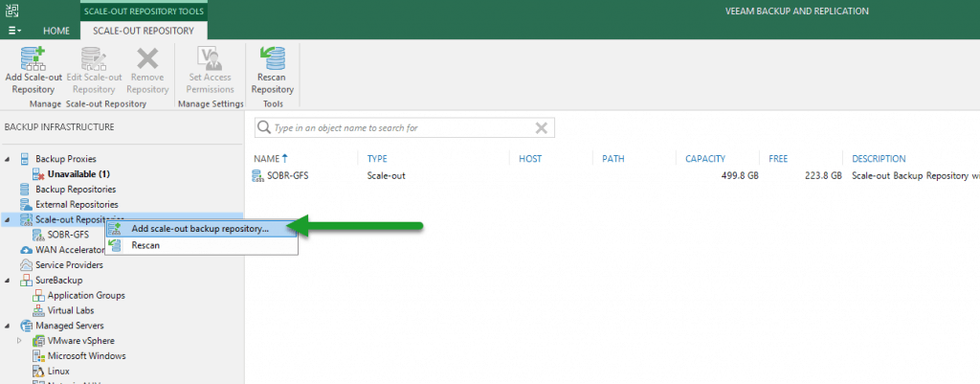Screen dimensions: 980x384
Task: Open the main hamburger menu
Action: click(15, 31)
